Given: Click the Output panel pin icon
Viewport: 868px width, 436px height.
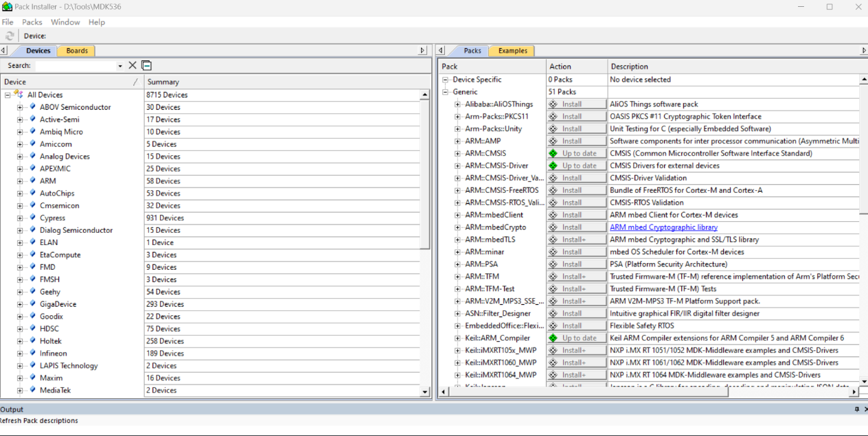Looking at the screenshot, I should click(x=856, y=409).
